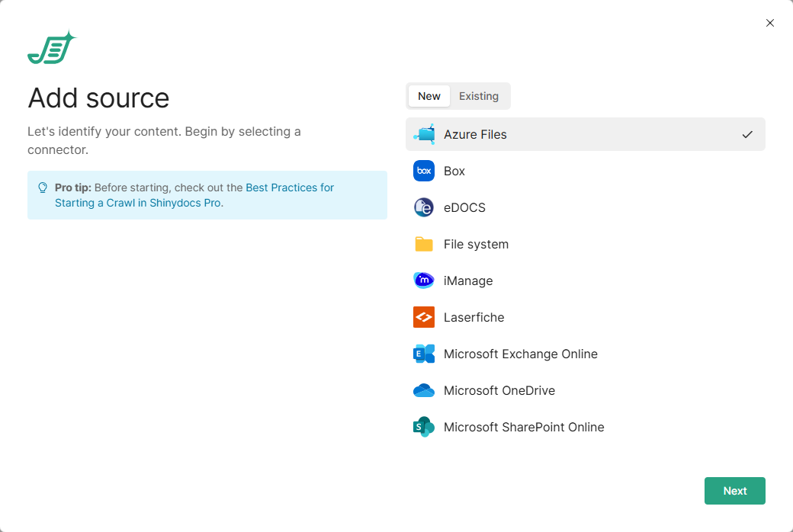
Task: Click the File system folder icon
Action: click(424, 244)
